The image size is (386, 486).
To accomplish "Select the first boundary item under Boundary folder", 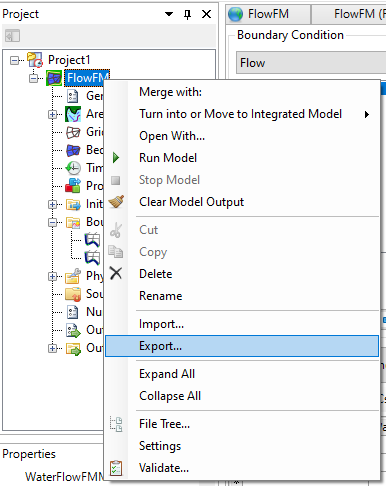I will tap(92, 240).
